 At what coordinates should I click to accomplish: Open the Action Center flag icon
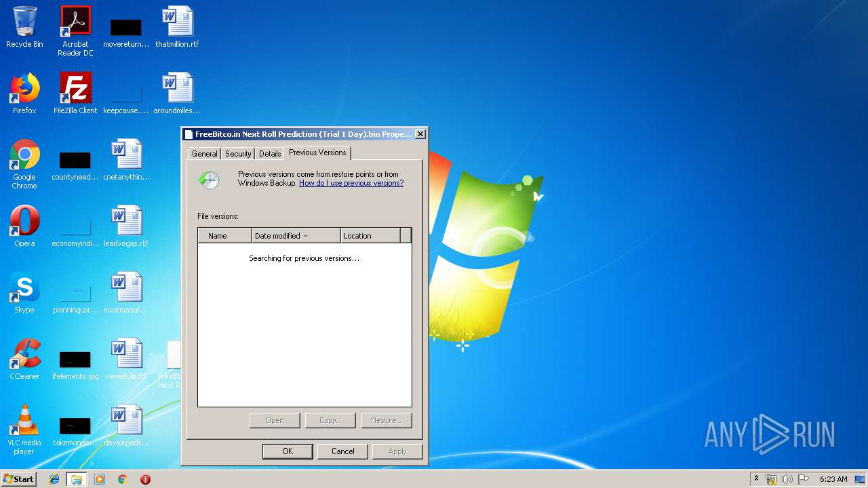click(x=804, y=479)
